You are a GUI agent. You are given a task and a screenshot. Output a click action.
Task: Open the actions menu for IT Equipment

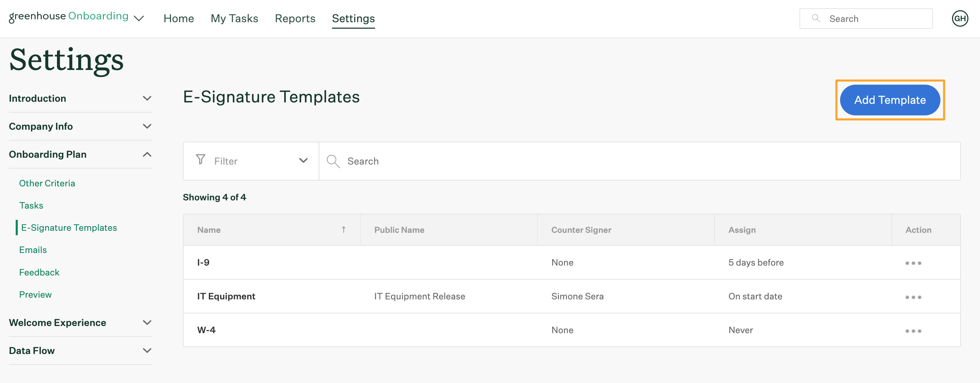[913, 297]
